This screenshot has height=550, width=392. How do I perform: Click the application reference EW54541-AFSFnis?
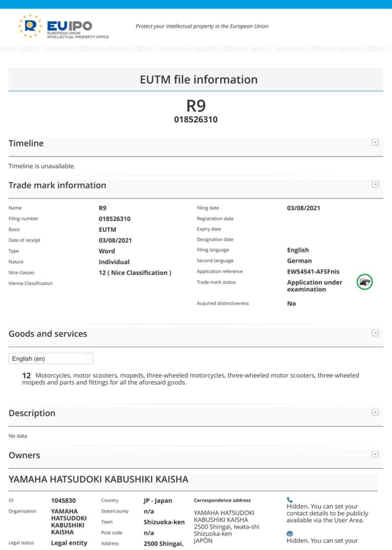coord(313,271)
